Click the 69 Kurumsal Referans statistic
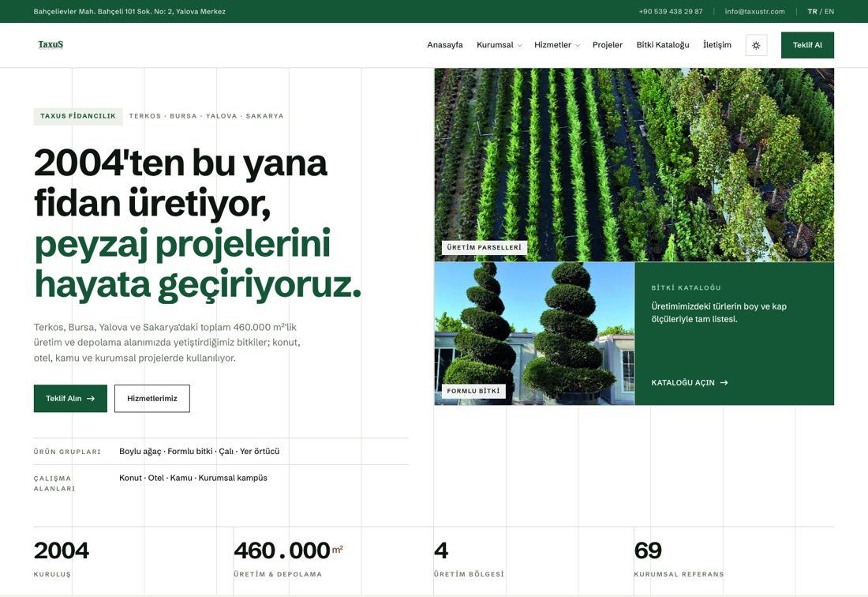The height and width of the screenshot is (597, 868). [x=679, y=558]
